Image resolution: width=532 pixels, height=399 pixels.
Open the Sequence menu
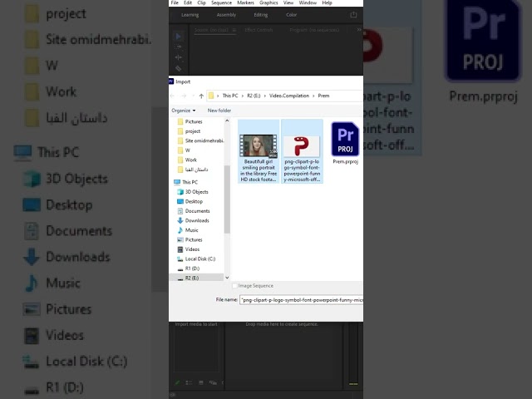(x=222, y=2)
